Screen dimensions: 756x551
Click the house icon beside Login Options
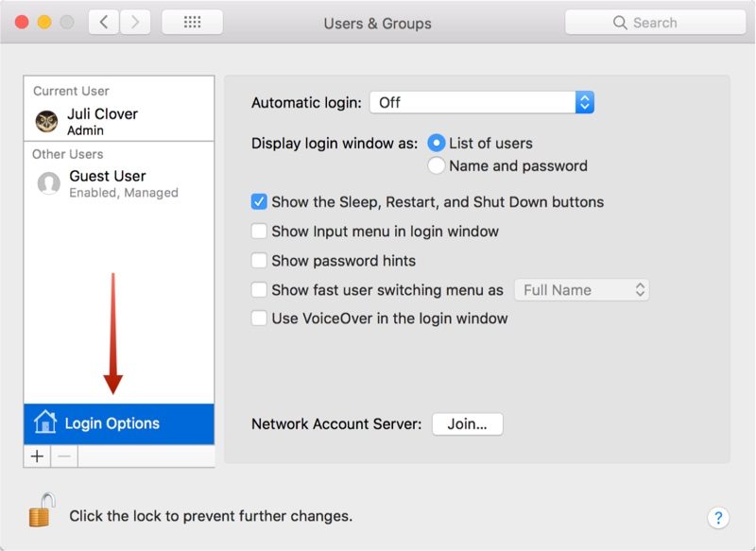45,422
